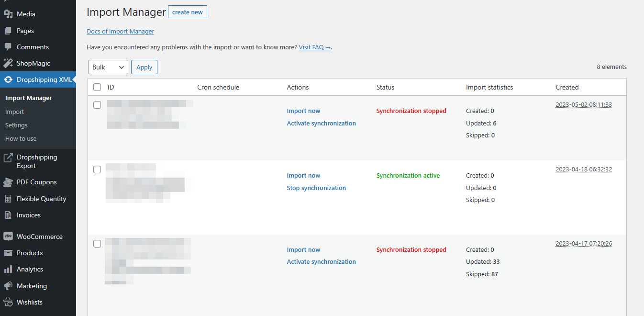Click the PDF Coupons icon
Image resolution: width=644 pixels, height=316 pixels.
pos(8,182)
